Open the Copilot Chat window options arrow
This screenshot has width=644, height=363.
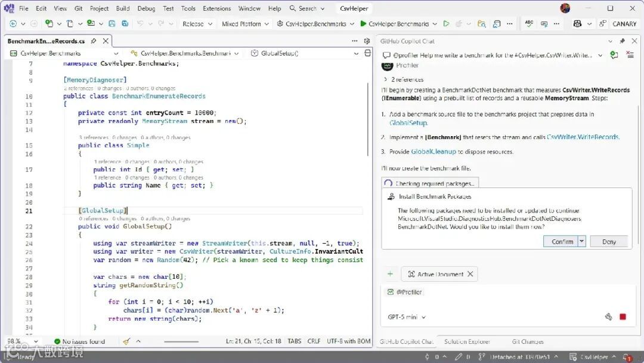610,41
